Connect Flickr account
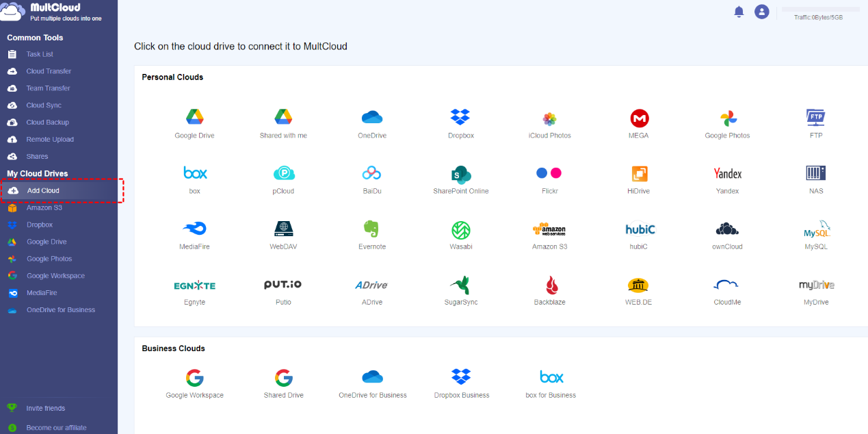 pyautogui.click(x=549, y=179)
